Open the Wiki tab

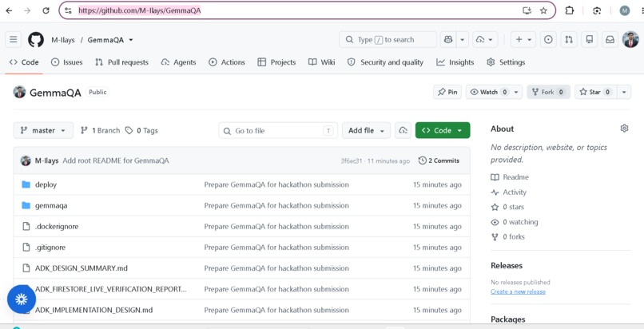point(321,62)
